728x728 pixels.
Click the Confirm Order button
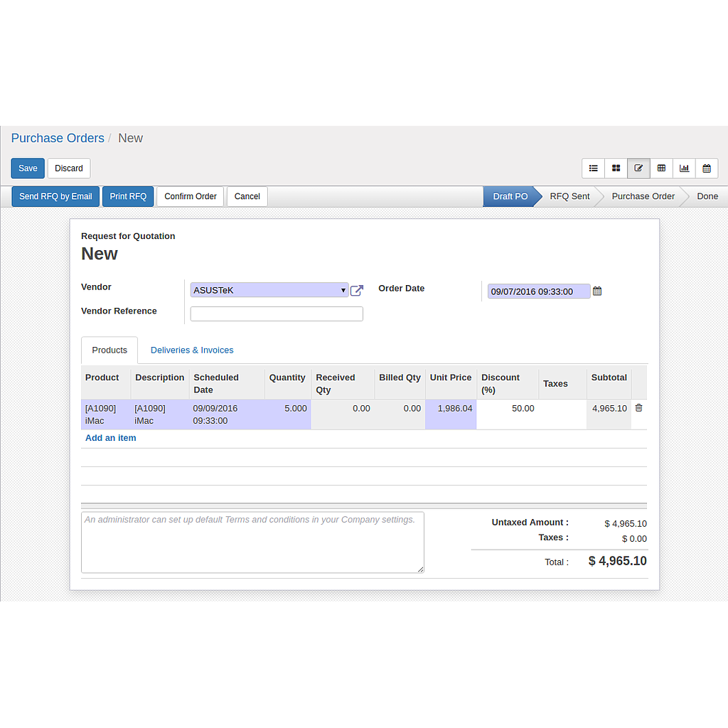coord(190,196)
